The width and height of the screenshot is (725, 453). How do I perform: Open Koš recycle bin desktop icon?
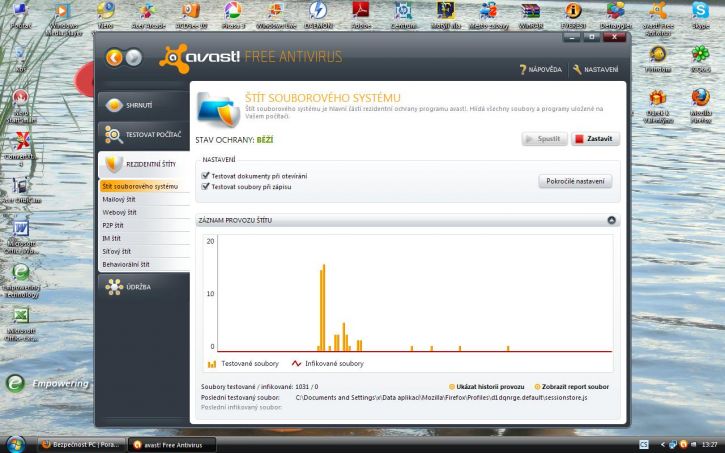coord(20,59)
